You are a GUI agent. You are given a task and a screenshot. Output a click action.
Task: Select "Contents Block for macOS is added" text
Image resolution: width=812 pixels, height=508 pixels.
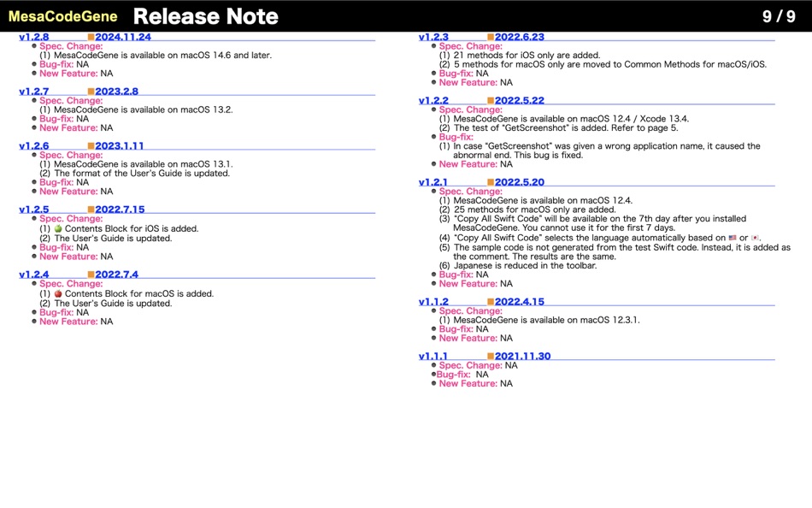138,294
